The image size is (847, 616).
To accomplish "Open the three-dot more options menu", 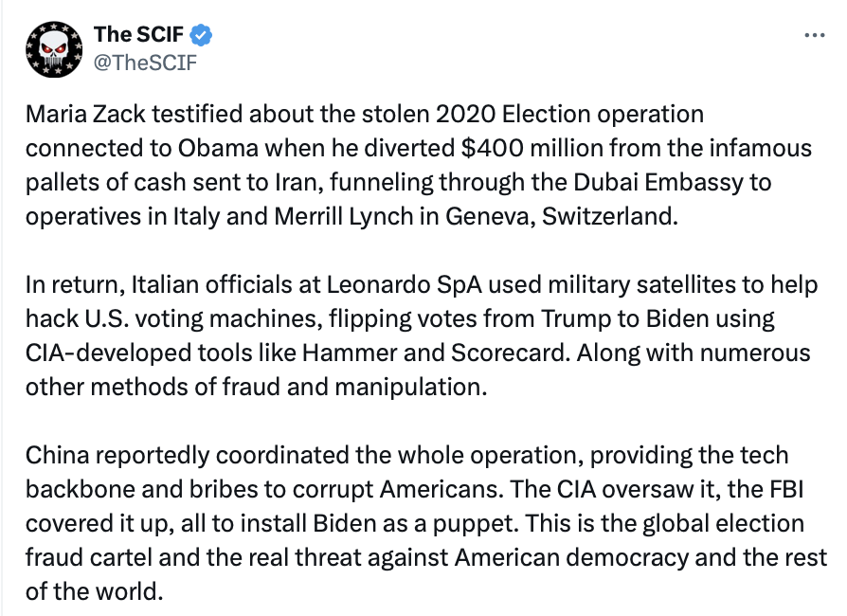I will [x=814, y=35].
